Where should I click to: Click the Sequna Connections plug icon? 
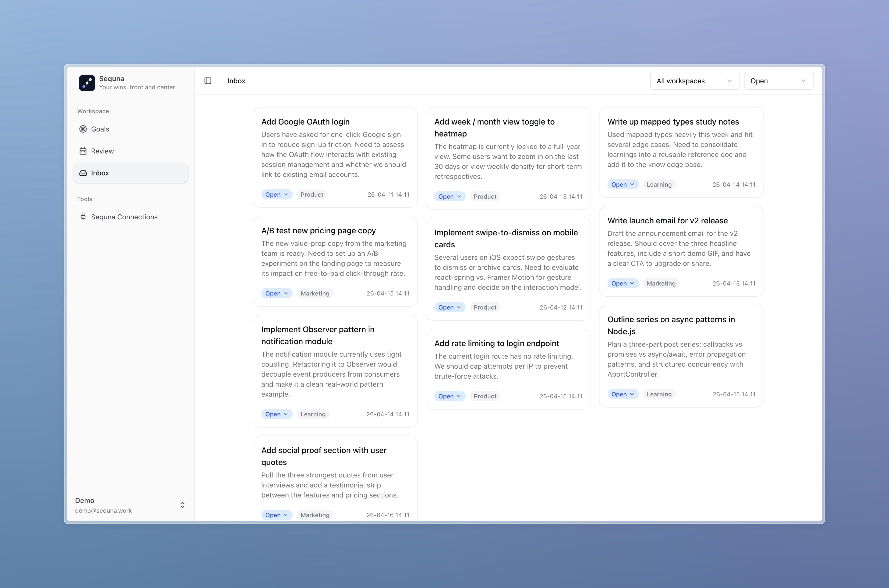click(83, 217)
